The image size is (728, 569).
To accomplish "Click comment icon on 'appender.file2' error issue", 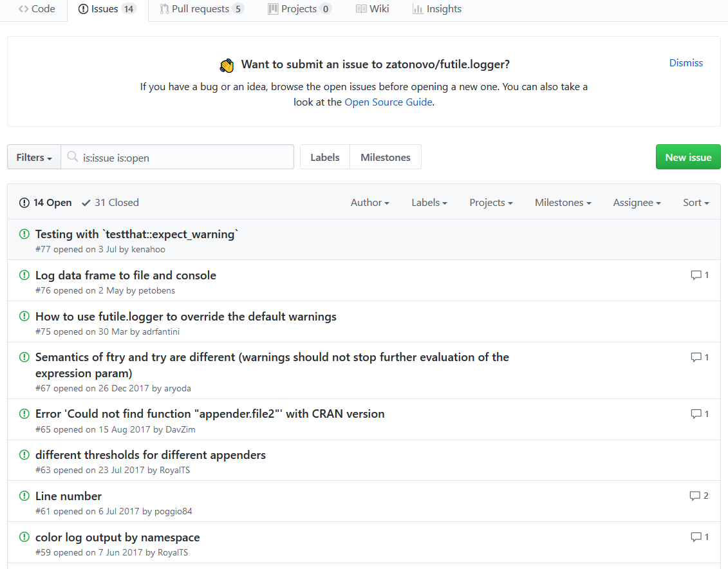I will tap(696, 414).
